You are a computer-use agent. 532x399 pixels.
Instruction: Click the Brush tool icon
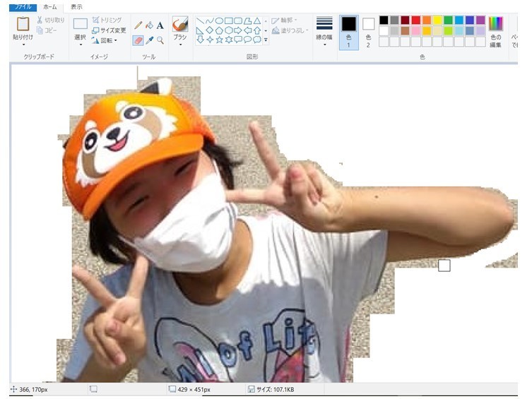point(180,24)
